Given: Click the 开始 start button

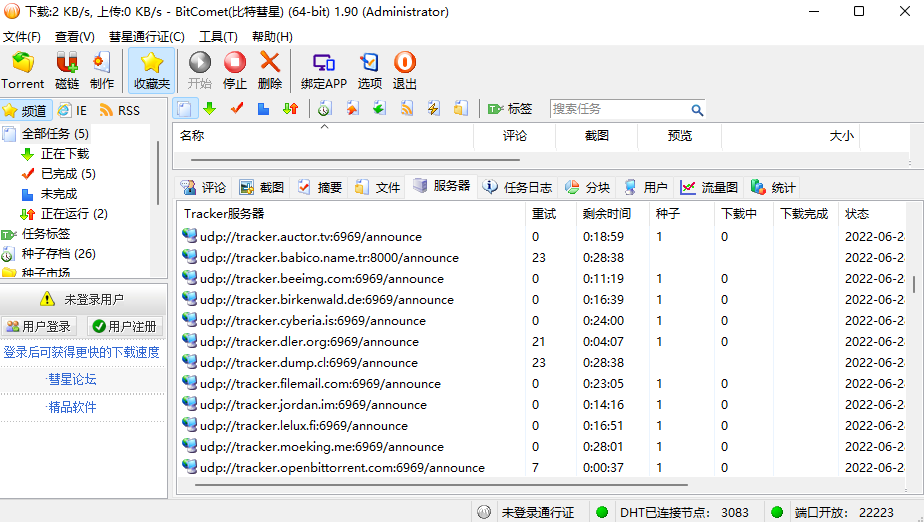Looking at the screenshot, I should pyautogui.click(x=199, y=70).
